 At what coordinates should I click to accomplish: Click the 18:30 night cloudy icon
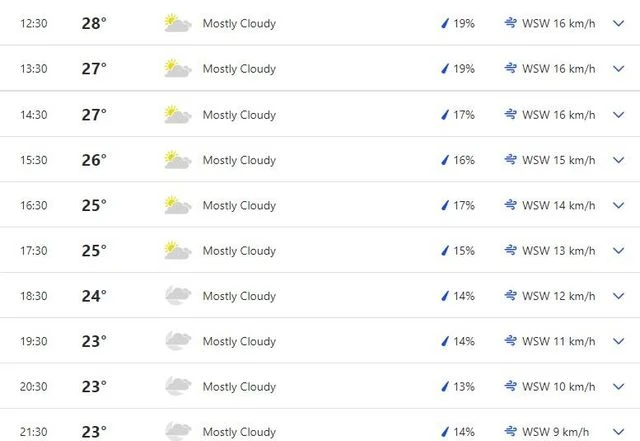[177, 295]
